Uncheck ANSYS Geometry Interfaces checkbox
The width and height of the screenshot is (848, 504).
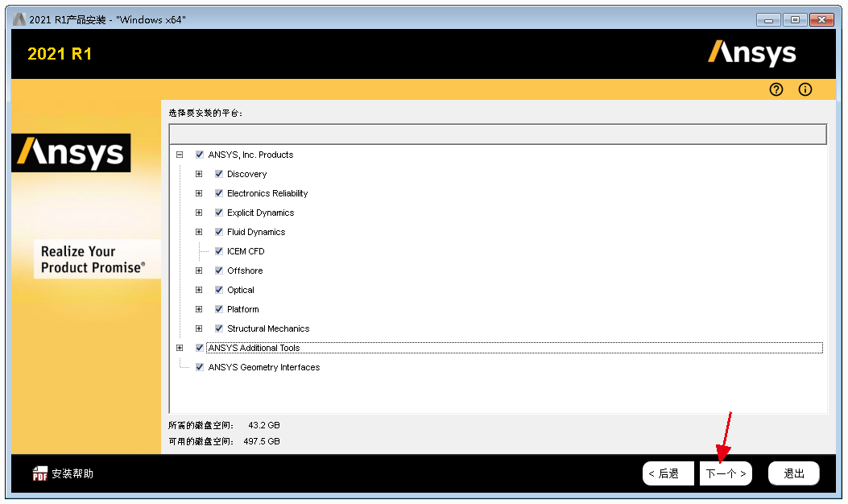tap(200, 367)
